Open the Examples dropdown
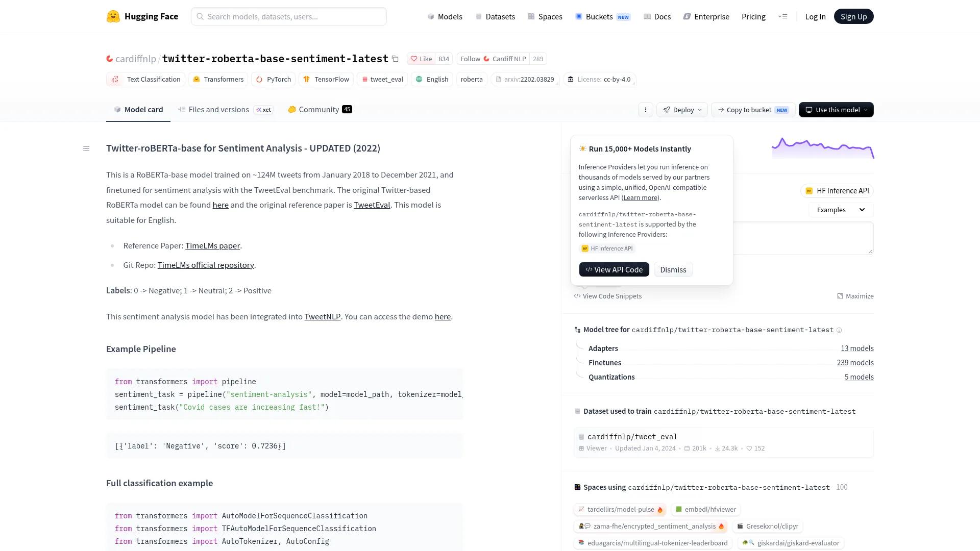This screenshot has height=551, width=980. tap(841, 210)
